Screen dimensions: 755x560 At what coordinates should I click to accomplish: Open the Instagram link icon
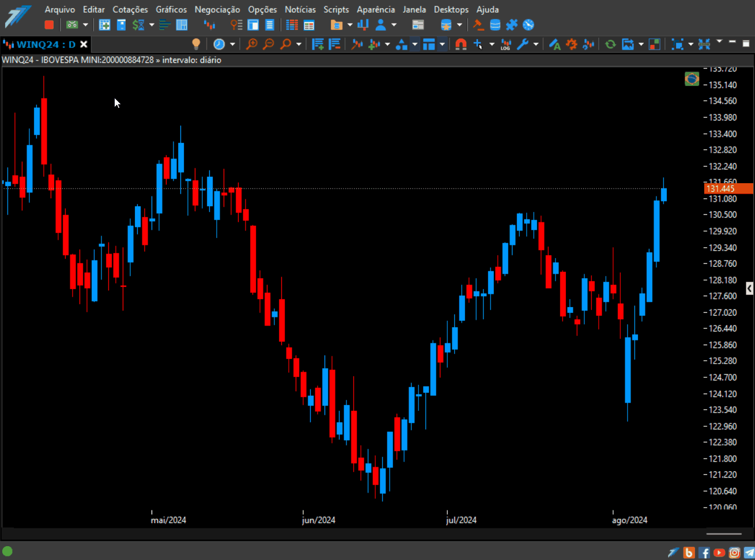tap(734, 553)
